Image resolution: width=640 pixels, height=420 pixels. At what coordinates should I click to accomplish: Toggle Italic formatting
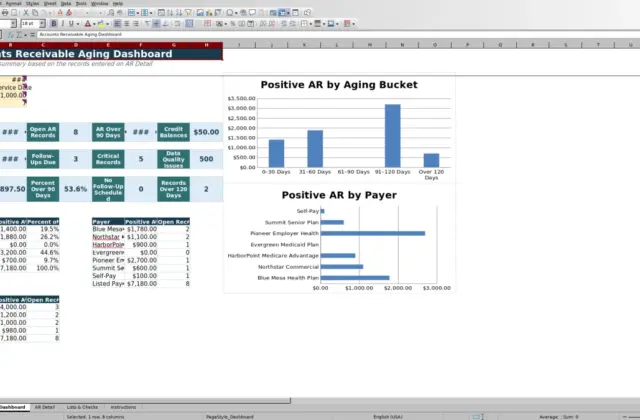[62, 24]
